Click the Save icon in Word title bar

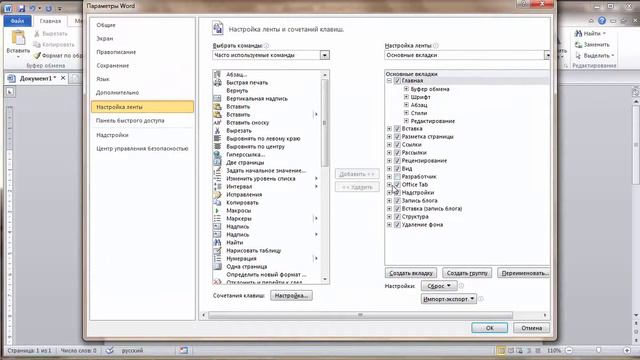pos(21,8)
